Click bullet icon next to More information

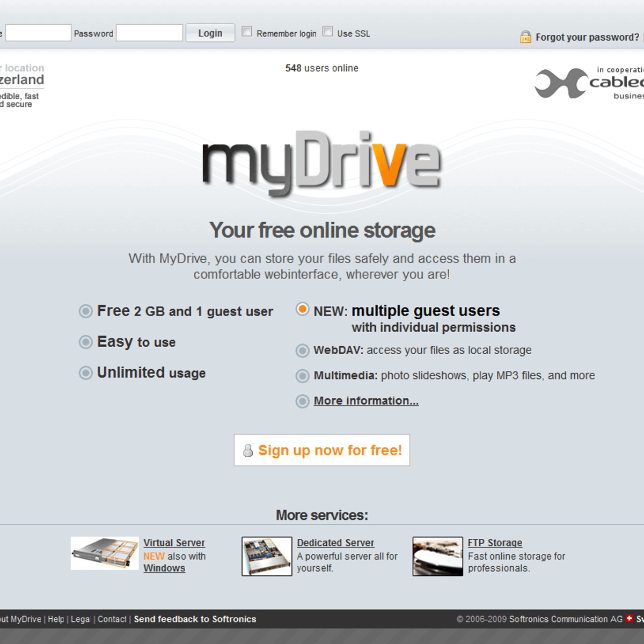(x=303, y=401)
